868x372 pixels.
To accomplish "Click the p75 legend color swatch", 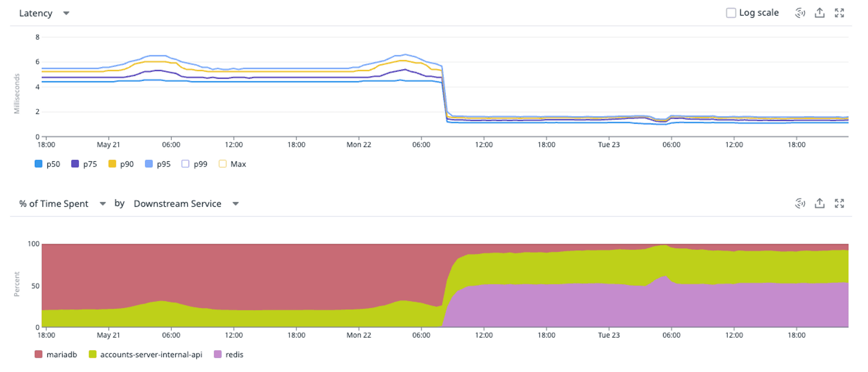I will (x=75, y=164).
